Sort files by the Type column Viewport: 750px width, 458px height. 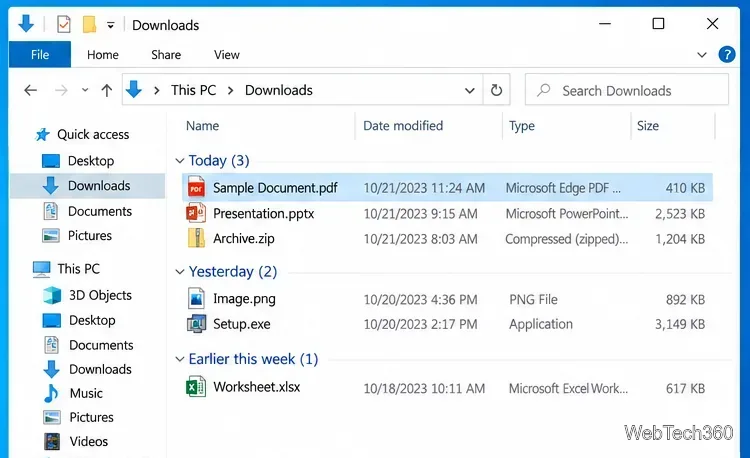521,126
